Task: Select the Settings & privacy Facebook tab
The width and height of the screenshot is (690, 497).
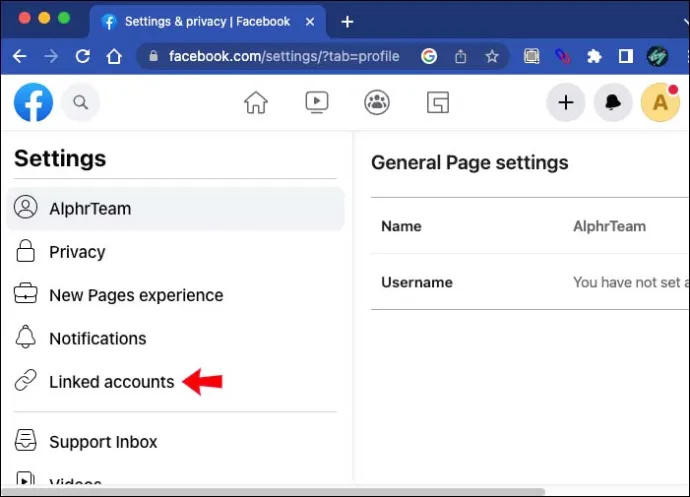Action: click(x=207, y=22)
